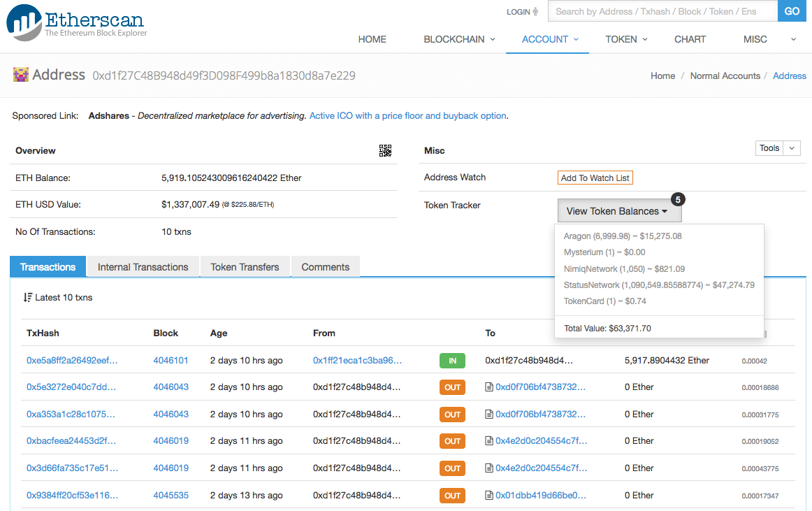Open block 4046101
Viewport: 812px width, 511px height.
coord(171,360)
